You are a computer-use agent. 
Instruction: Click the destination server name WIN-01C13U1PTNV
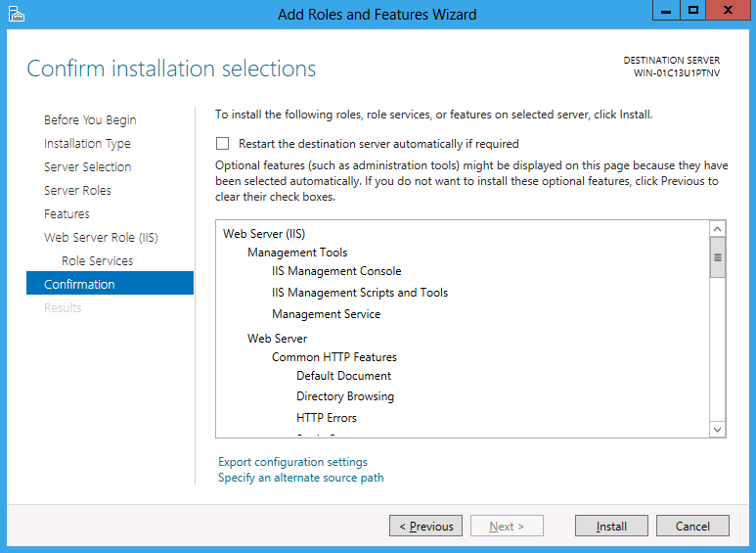coord(676,72)
